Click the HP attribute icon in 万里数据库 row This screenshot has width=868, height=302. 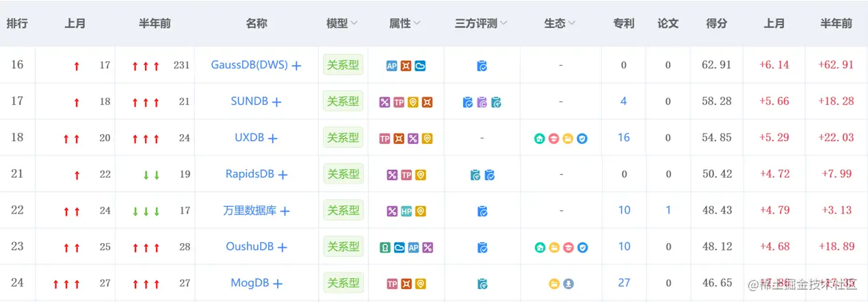tap(406, 211)
